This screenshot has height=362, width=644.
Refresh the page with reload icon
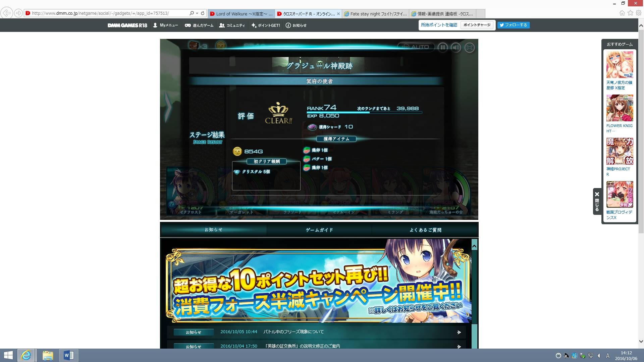coord(203,13)
